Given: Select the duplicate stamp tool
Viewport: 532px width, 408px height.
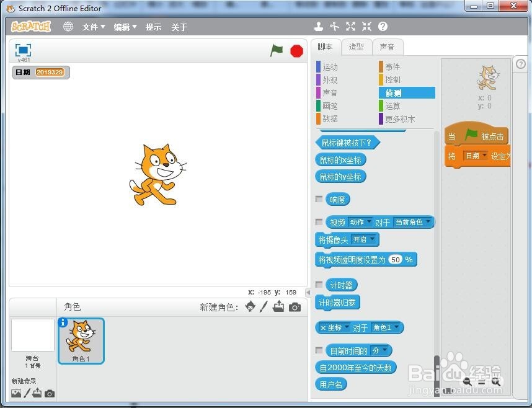Looking at the screenshot, I should pos(318,27).
